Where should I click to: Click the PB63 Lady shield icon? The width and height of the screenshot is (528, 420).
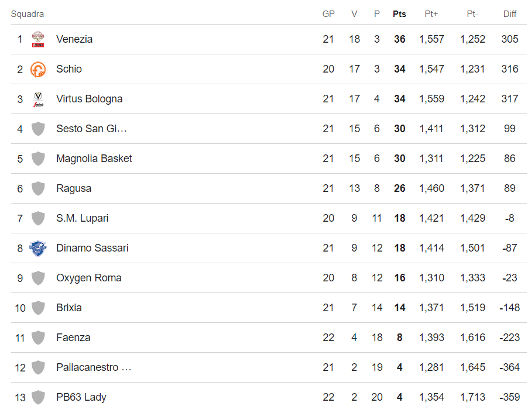pyautogui.click(x=38, y=397)
